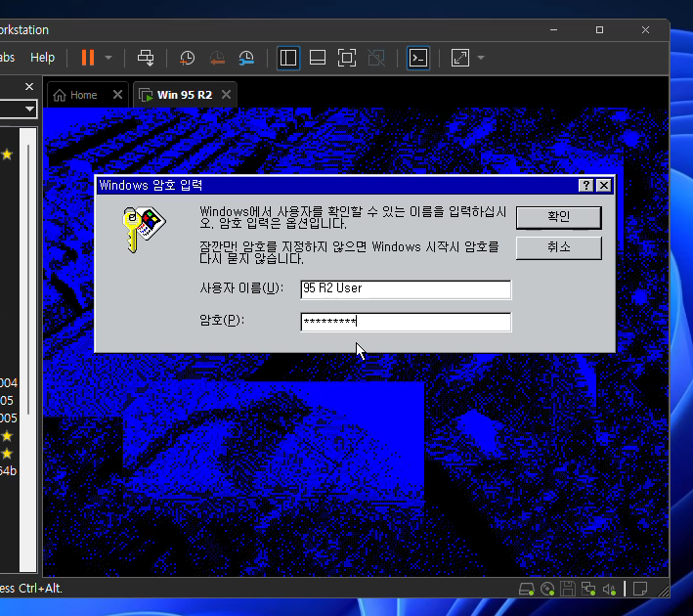The width and height of the screenshot is (693, 616).
Task: Close the library side panel
Action: [x=29, y=87]
